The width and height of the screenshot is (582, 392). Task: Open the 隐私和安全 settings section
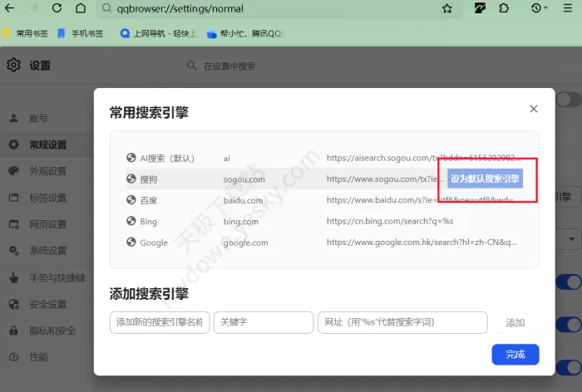tap(47, 331)
